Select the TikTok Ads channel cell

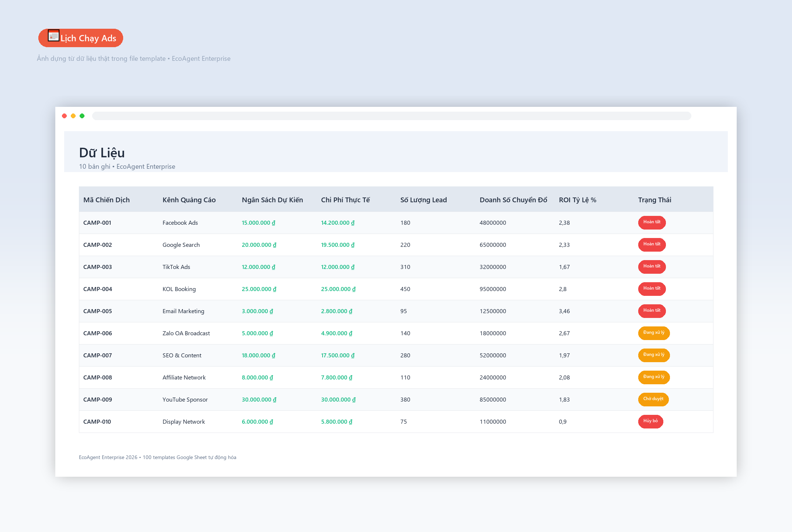pos(176,267)
